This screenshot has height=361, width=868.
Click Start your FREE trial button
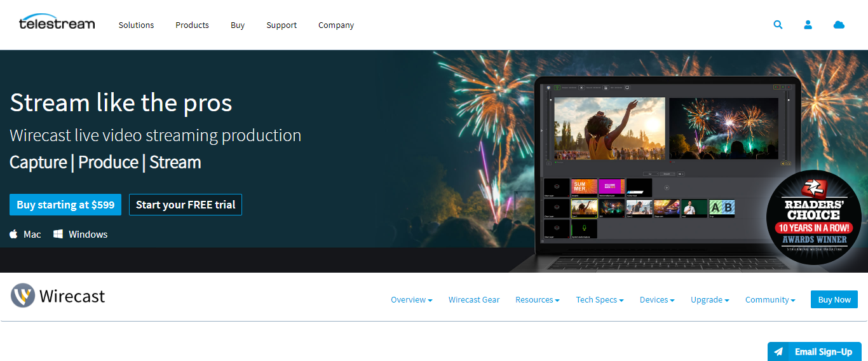186,205
